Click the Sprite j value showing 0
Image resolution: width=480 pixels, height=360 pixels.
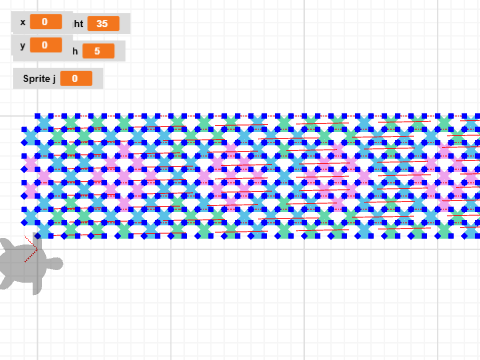coord(76,79)
